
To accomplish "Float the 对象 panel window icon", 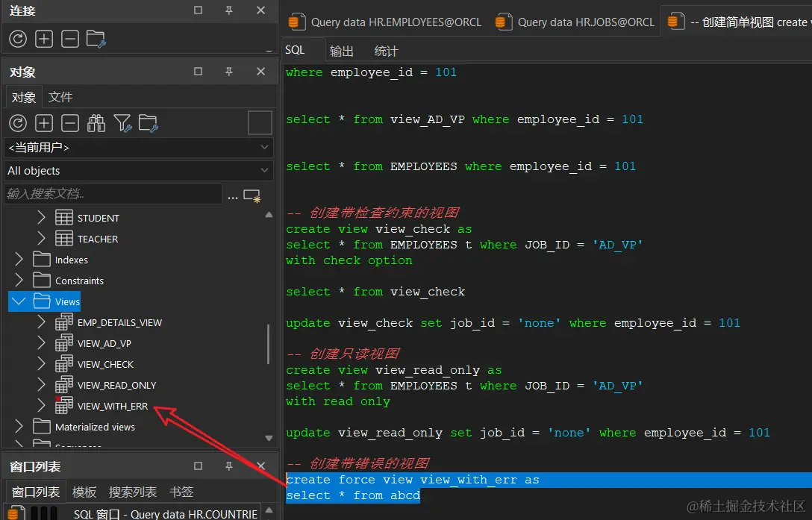I will (x=198, y=72).
